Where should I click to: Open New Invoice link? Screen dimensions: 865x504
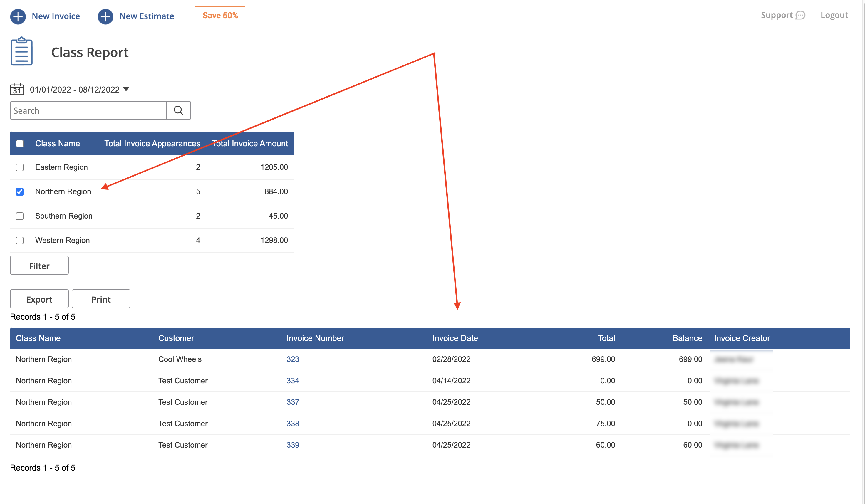click(56, 16)
